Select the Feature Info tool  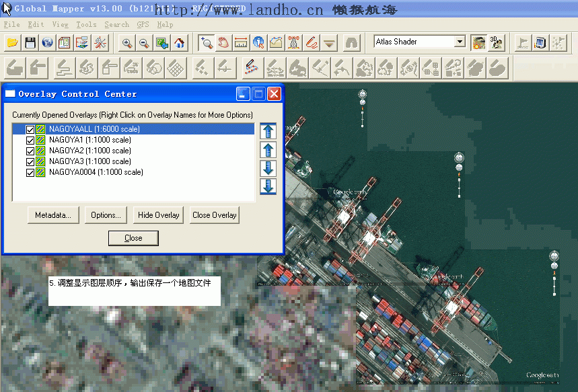pos(258,43)
